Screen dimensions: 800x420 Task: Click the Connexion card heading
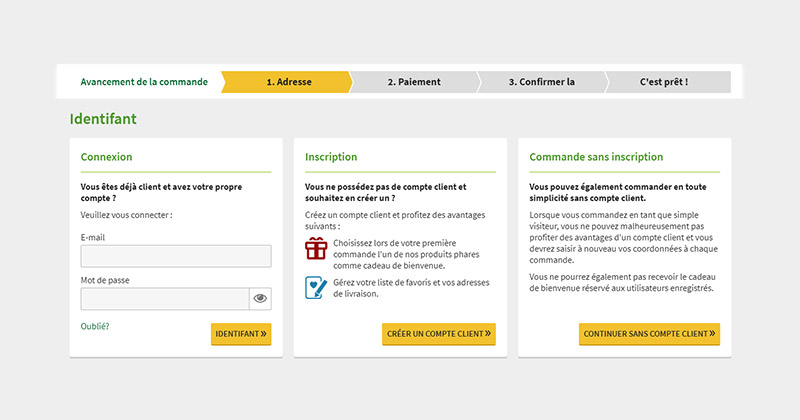point(106,157)
